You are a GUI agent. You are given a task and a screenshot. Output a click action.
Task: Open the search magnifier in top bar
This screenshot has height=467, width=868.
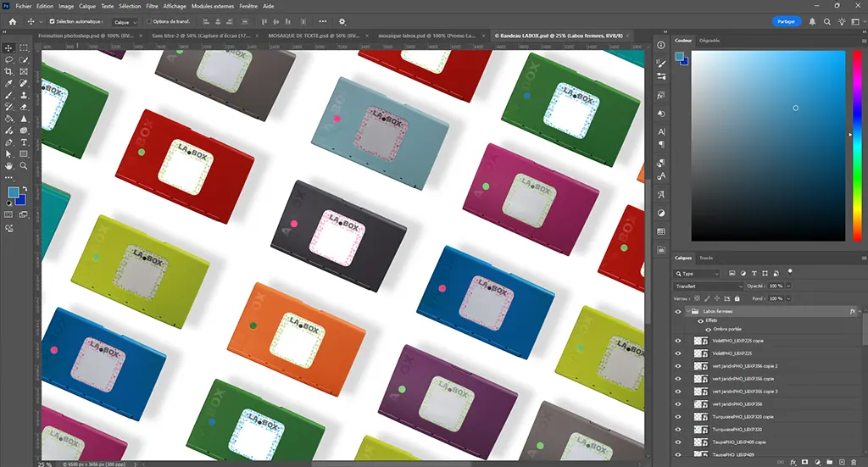pos(827,21)
